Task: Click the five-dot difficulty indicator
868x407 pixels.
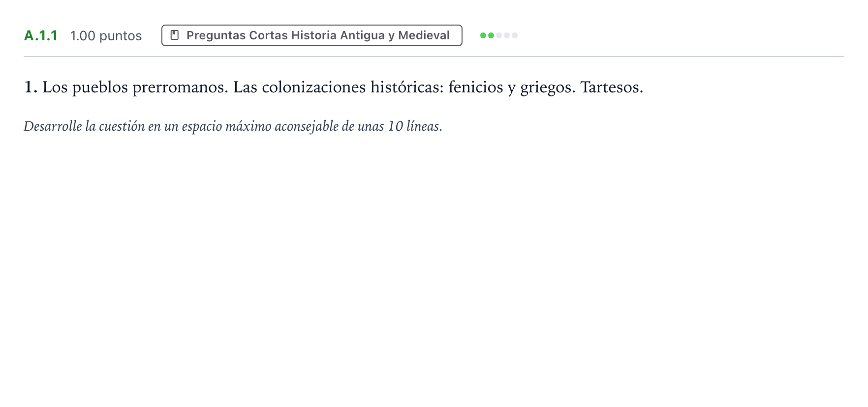Action: click(499, 35)
